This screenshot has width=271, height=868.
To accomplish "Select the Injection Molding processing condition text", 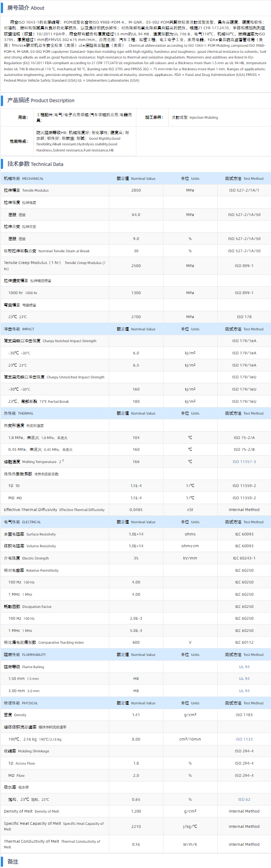I will [195, 117].
